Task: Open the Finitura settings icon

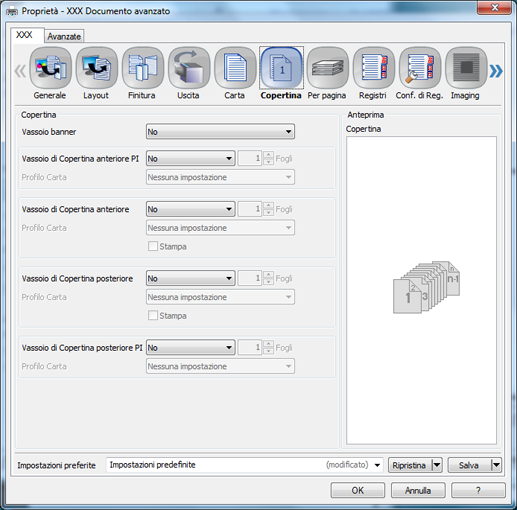Action: (x=143, y=68)
